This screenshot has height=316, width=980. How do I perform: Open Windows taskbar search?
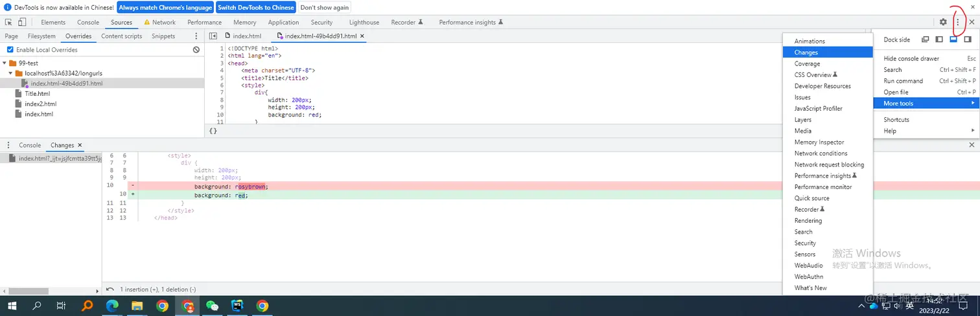(x=37, y=306)
